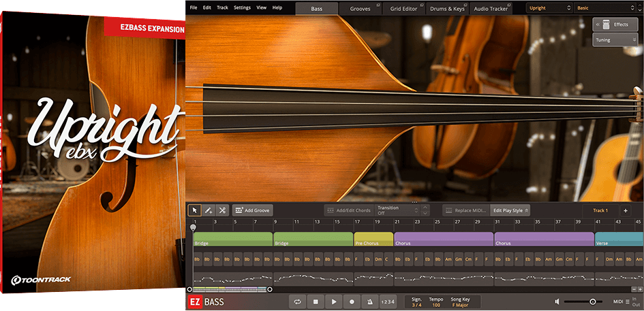This screenshot has width=644, height=311.
Task: Click the Transition stepper up arrow
Action: [x=425, y=208]
